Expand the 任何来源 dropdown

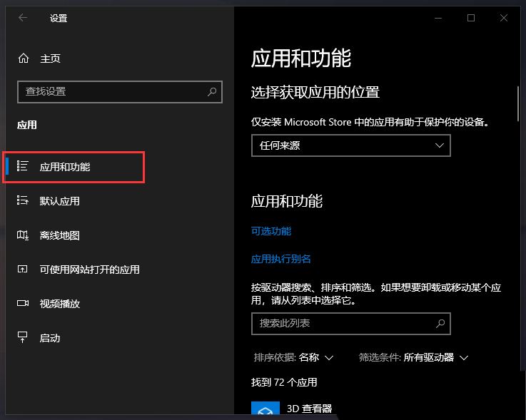pos(350,145)
